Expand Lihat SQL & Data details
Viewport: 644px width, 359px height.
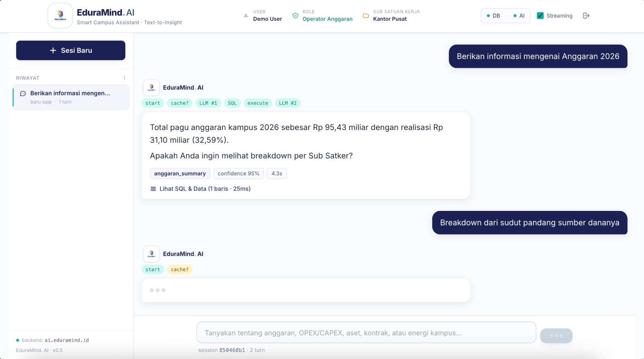tap(200, 189)
